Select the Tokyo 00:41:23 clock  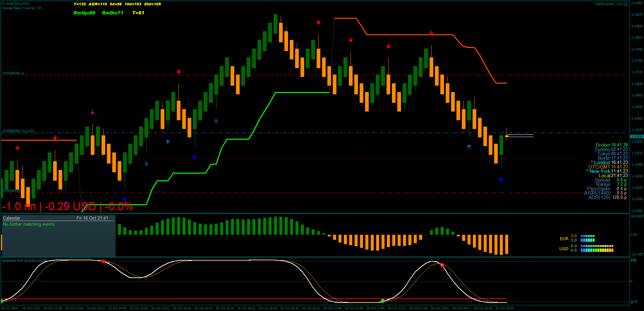coord(612,154)
